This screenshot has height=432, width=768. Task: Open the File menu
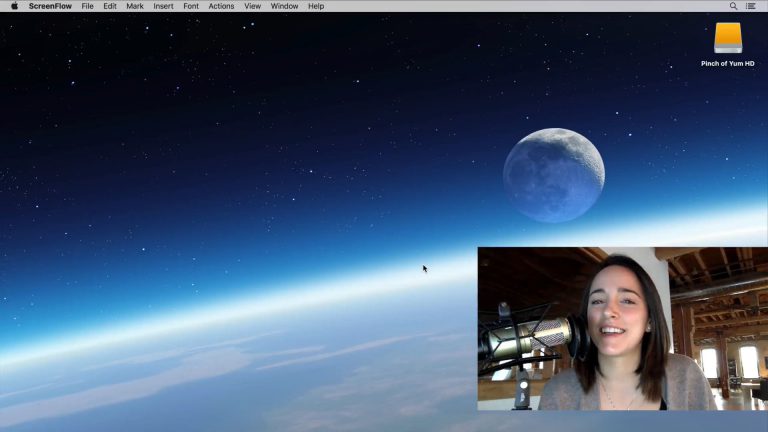point(87,6)
